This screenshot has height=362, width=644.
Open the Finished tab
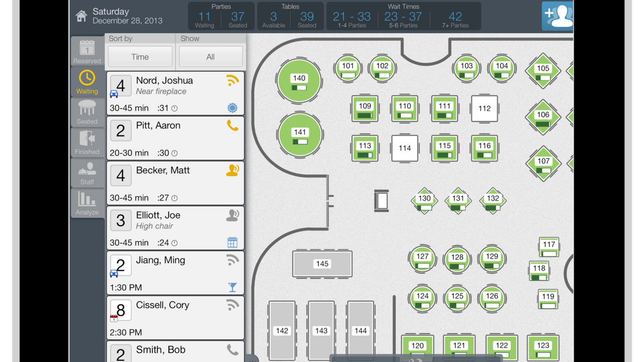tap(87, 143)
